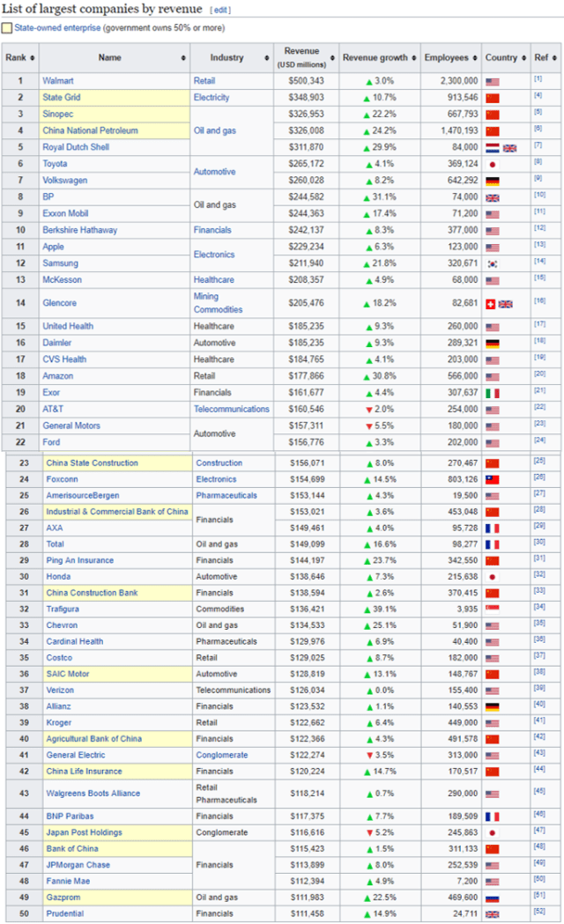Image resolution: width=564 pixels, height=924 pixels.
Task: Open the Amazon company link
Action: 58,376
